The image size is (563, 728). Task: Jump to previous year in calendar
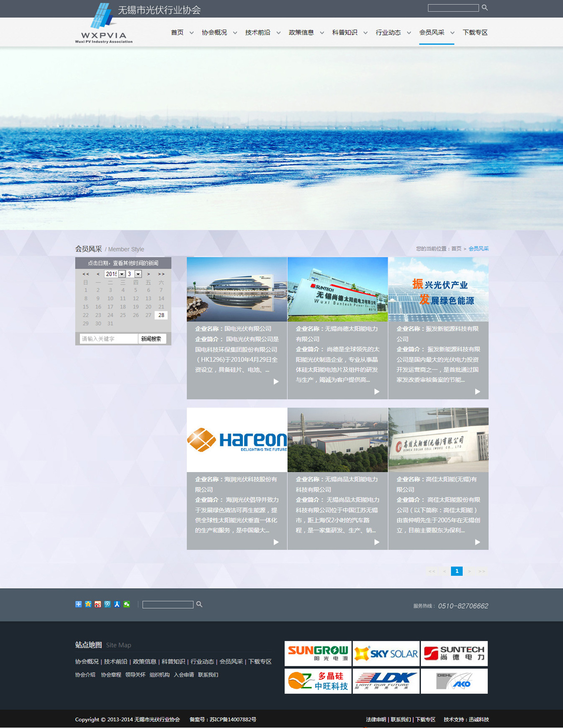[x=86, y=274]
